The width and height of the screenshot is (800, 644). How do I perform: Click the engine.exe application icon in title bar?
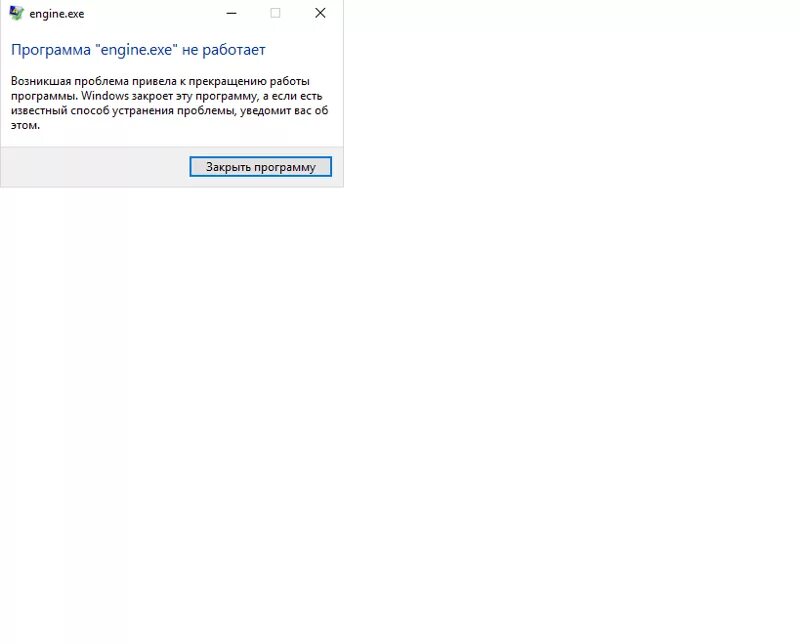16,13
